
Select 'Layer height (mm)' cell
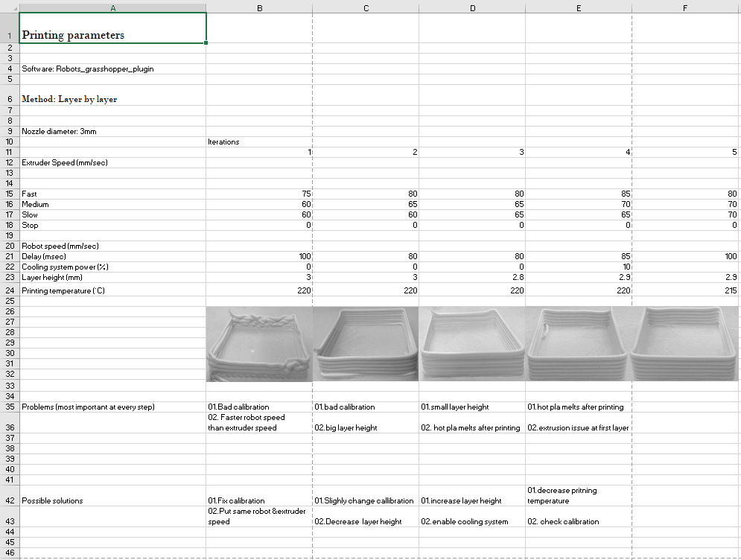[x=112, y=277]
